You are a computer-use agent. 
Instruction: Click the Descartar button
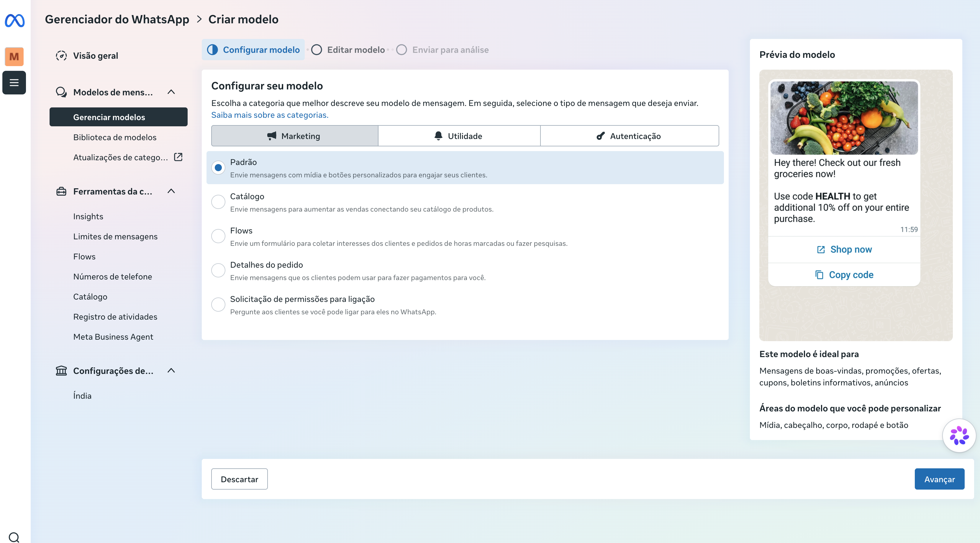(x=239, y=479)
